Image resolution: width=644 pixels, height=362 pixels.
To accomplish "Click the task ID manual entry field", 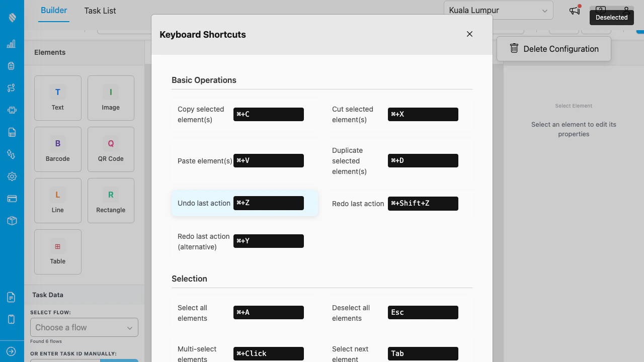I will pos(65,360).
